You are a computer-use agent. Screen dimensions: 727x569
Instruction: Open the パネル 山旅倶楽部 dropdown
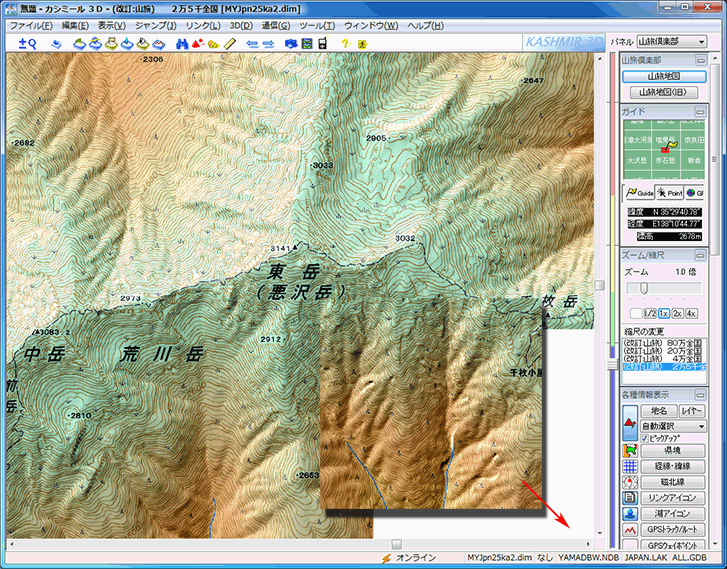coord(671,42)
